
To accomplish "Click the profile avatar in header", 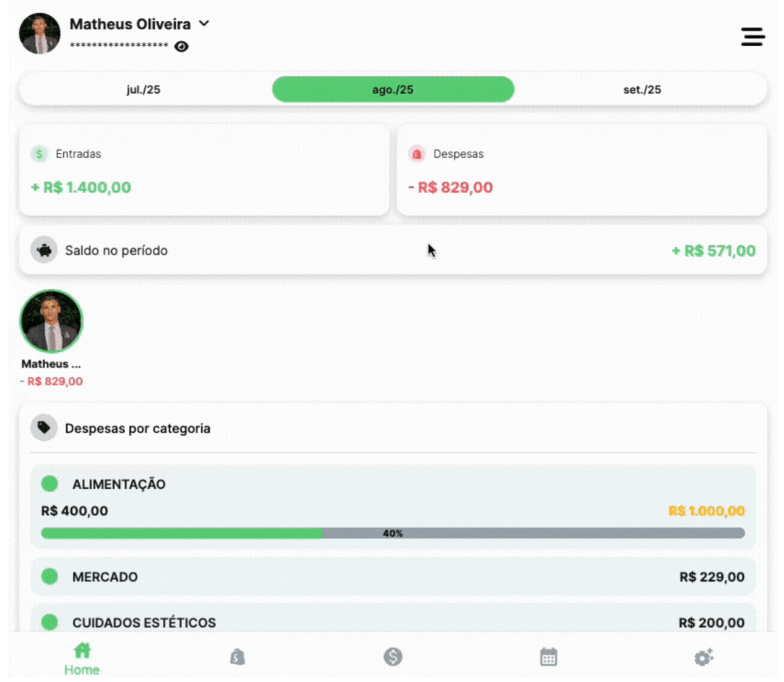I will 40,33.
